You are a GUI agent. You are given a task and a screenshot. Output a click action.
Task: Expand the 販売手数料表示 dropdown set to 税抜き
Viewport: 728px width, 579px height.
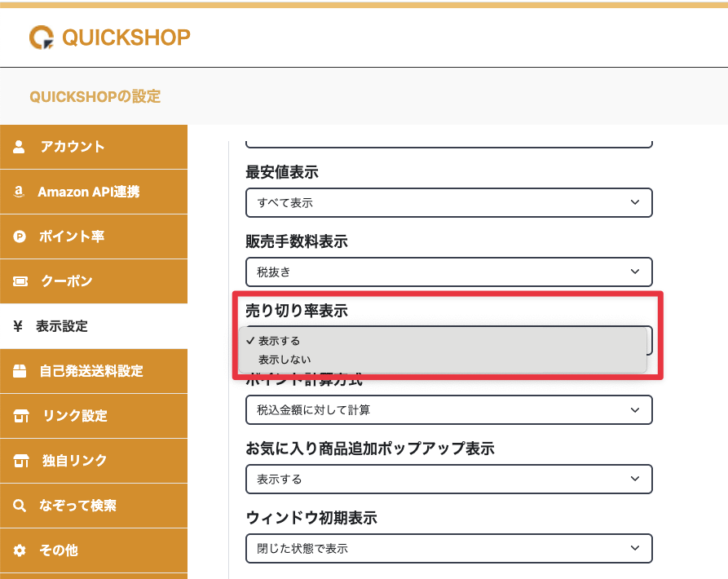coord(448,272)
